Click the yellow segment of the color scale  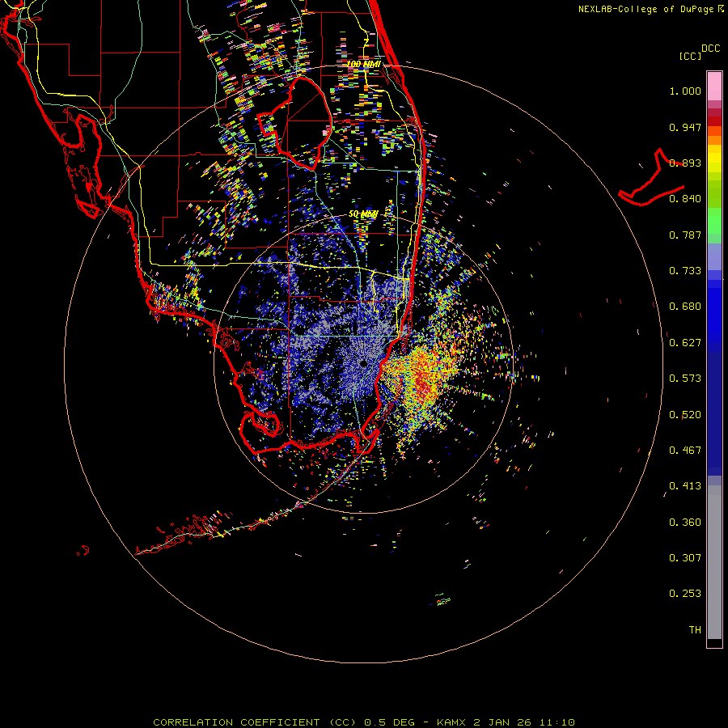coord(714,163)
